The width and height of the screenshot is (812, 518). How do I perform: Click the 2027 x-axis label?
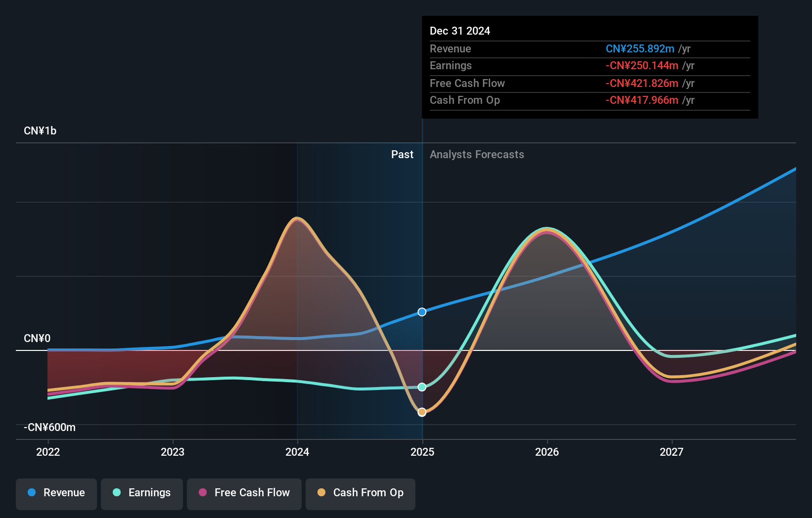pyautogui.click(x=672, y=452)
